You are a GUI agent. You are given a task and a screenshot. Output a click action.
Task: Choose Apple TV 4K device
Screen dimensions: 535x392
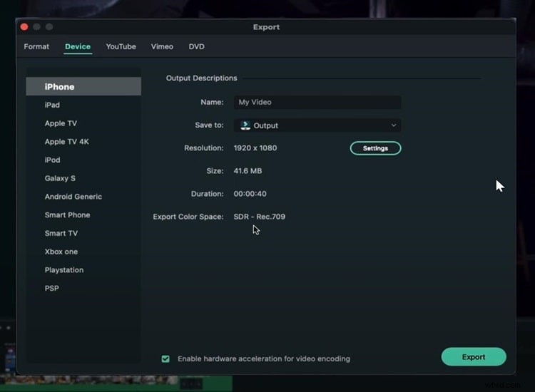click(x=65, y=142)
